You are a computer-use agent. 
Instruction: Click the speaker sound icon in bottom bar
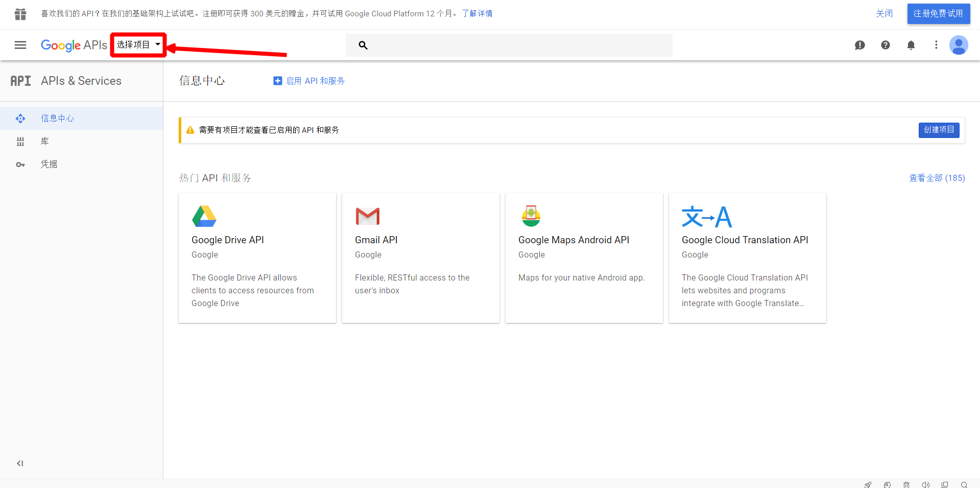[925, 484]
